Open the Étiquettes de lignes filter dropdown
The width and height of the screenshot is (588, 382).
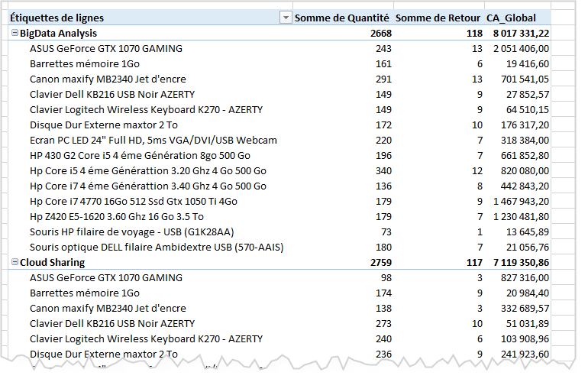pos(286,18)
